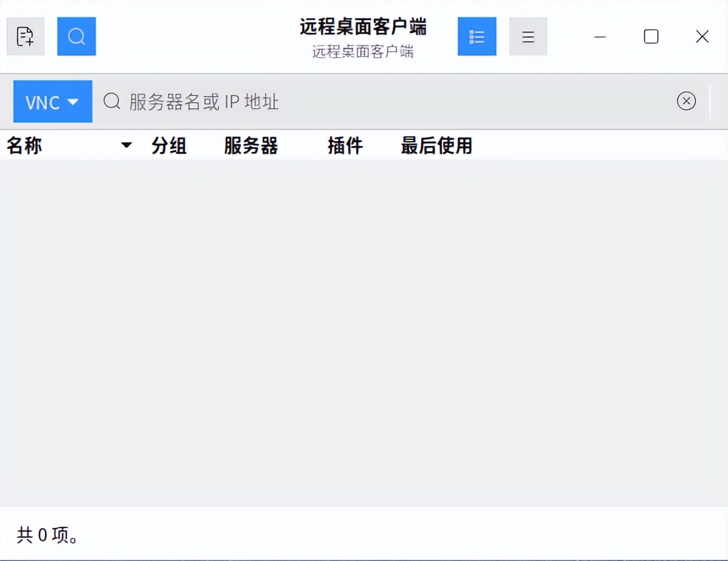Sort by 服务器 column header
This screenshot has height=561, width=728.
coord(251,145)
